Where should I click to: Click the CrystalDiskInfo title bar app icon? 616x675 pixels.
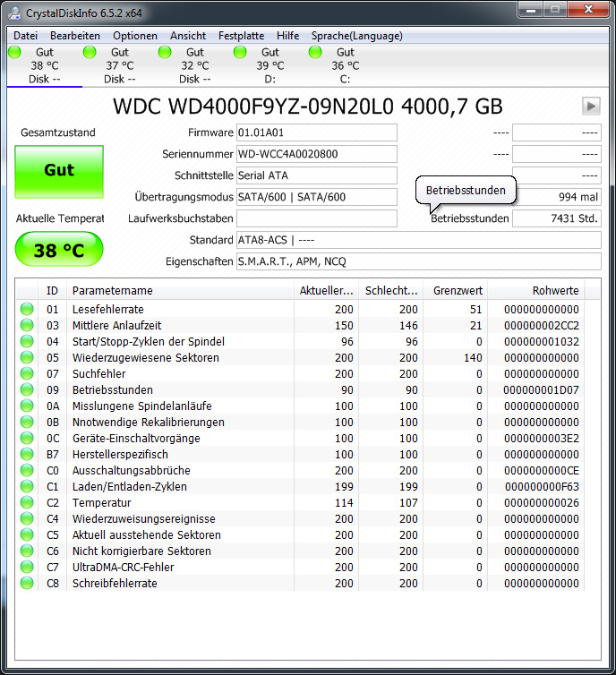(x=14, y=13)
